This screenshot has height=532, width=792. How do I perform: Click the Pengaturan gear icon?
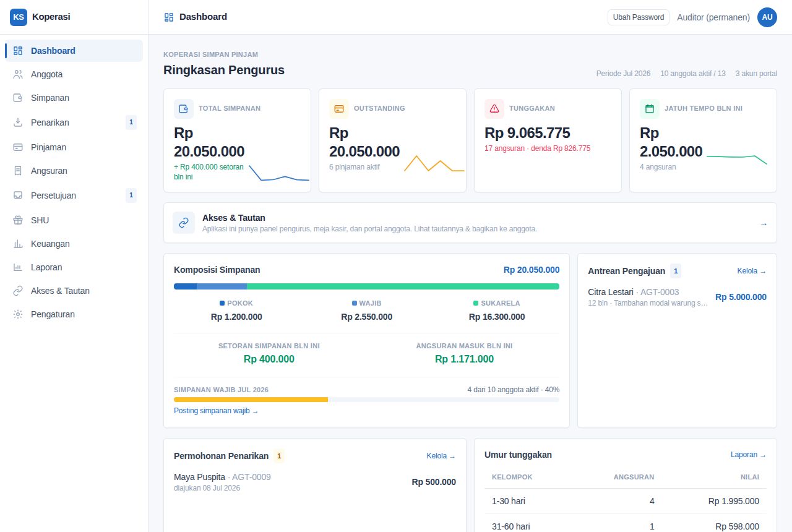[18, 314]
